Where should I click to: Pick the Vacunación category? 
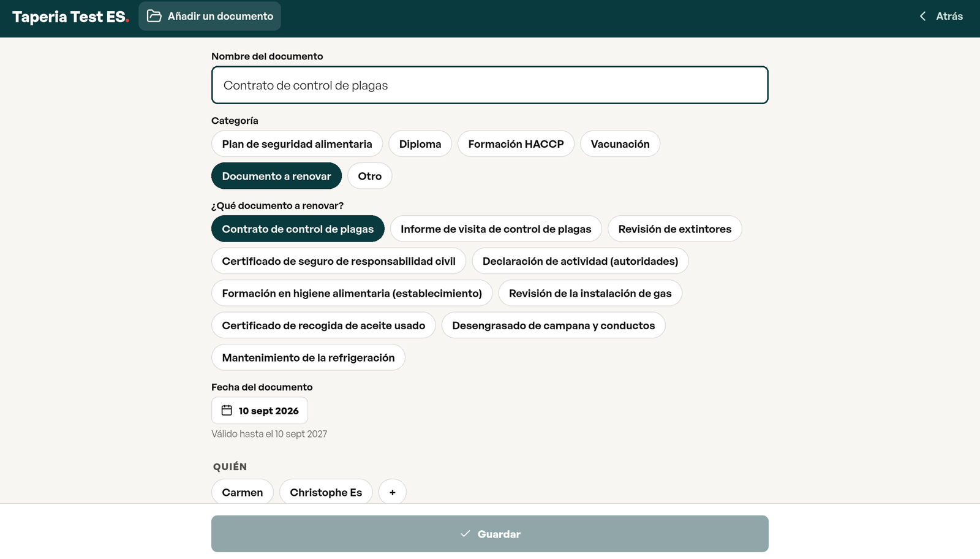[x=620, y=144]
